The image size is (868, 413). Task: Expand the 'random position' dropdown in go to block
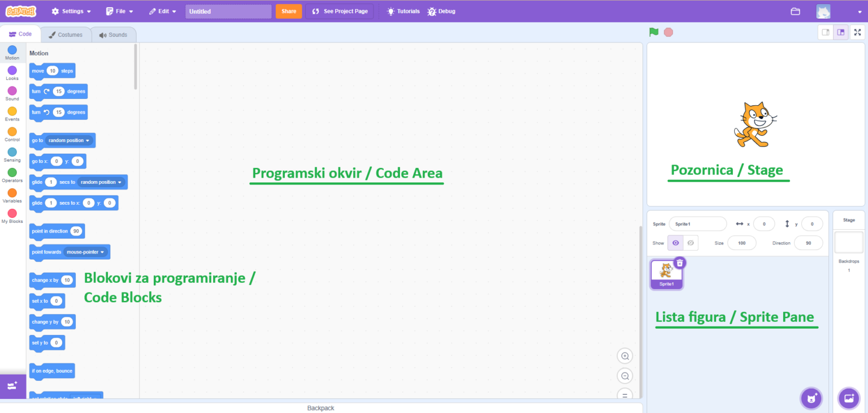[87, 140]
